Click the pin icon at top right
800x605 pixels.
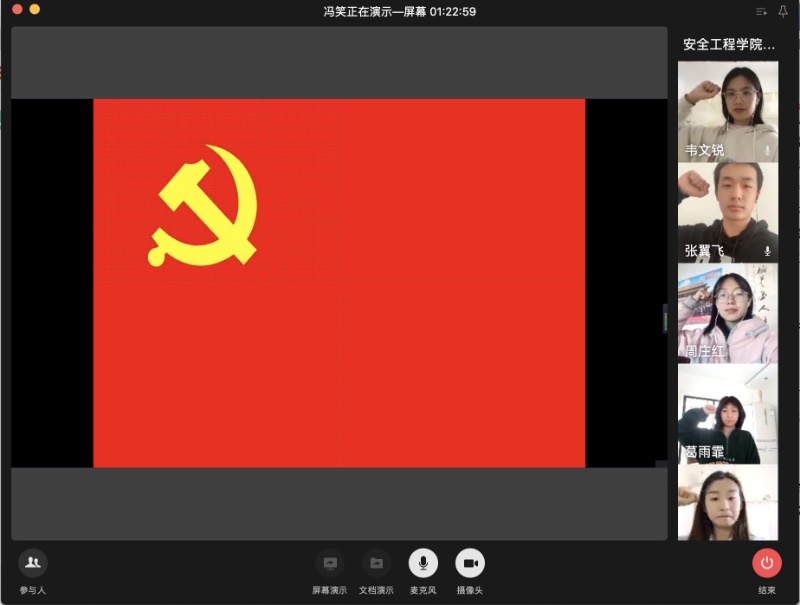click(783, 11)
